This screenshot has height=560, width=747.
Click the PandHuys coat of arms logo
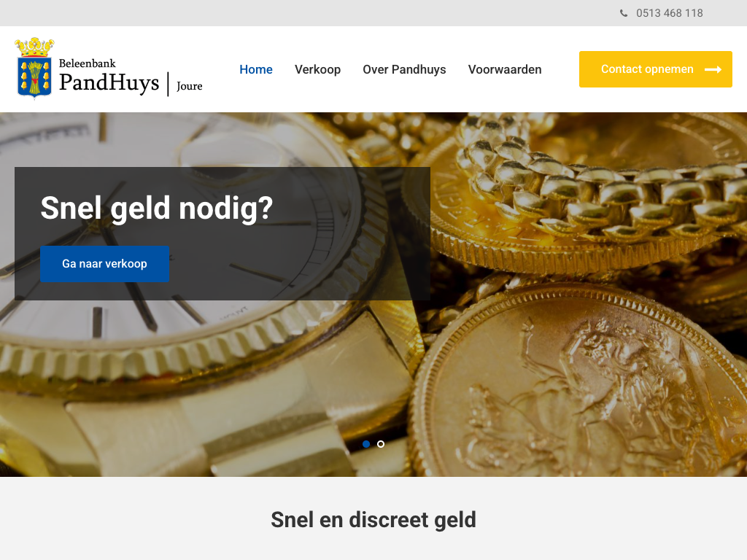[34, 68]
